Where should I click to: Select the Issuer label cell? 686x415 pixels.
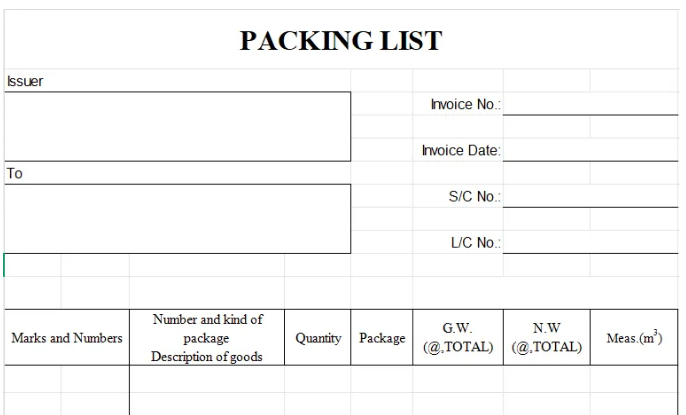point(26,81)
